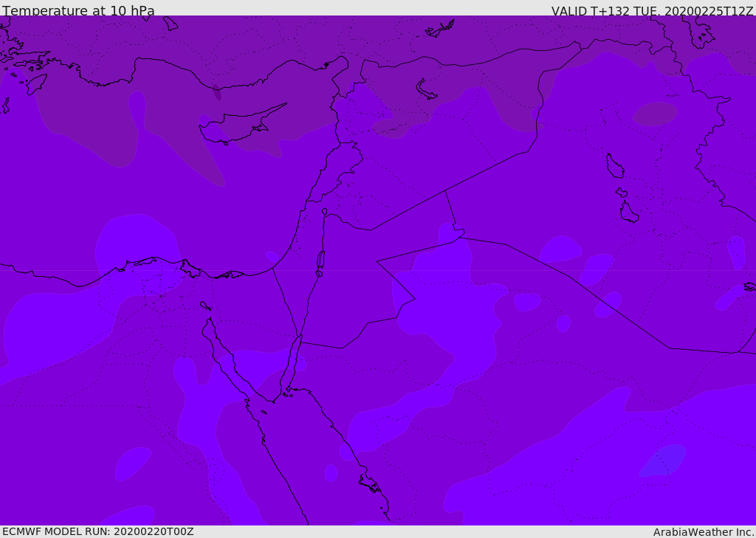Click the 'Temperature at 10 hPa' title text

[x=78, y=10]
